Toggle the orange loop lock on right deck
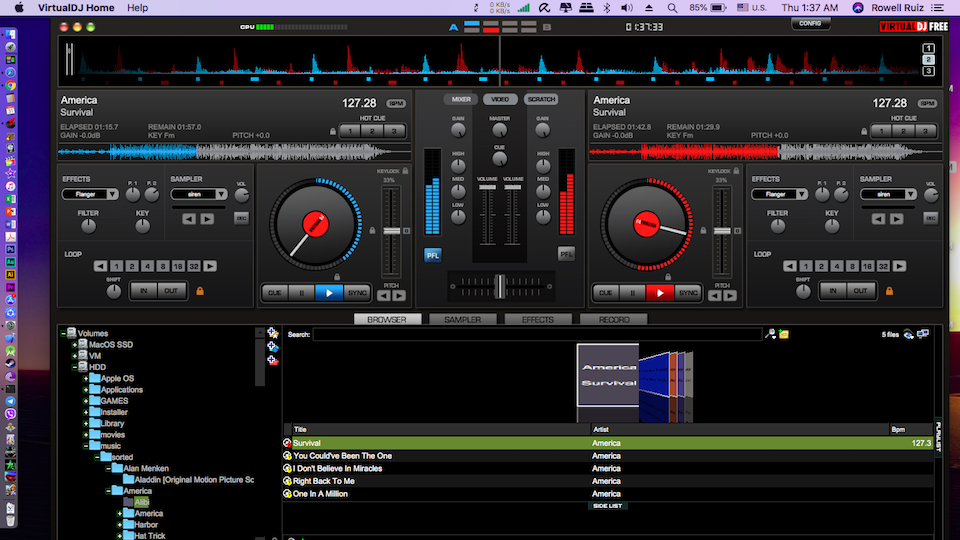Viewport: 960px width, 540px height. 889,291
